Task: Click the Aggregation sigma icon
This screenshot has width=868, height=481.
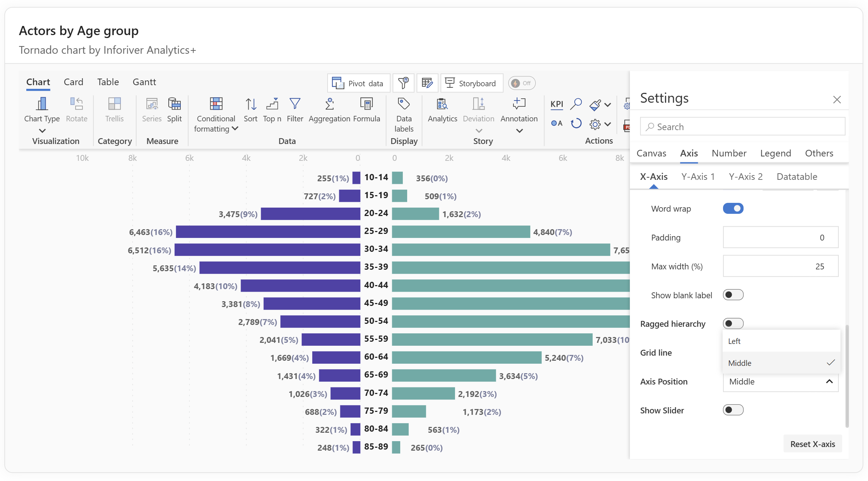Action: click(x=329, y=105)
